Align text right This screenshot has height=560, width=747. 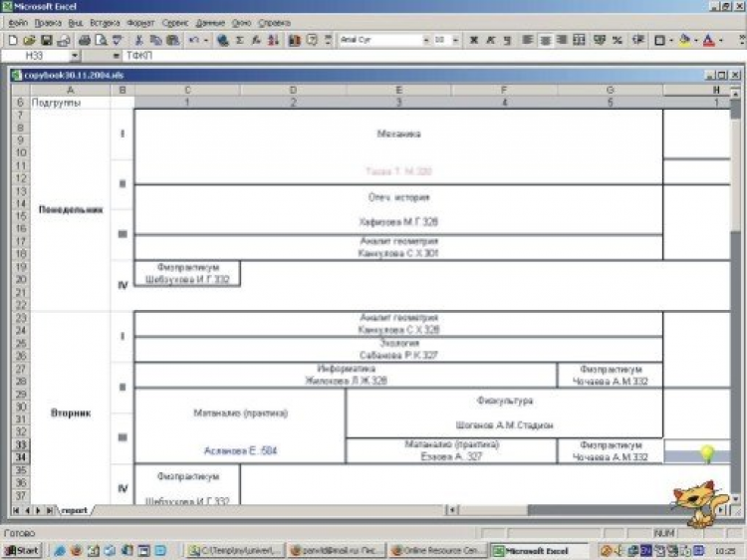pyautogui.click(x=562, y=41)
